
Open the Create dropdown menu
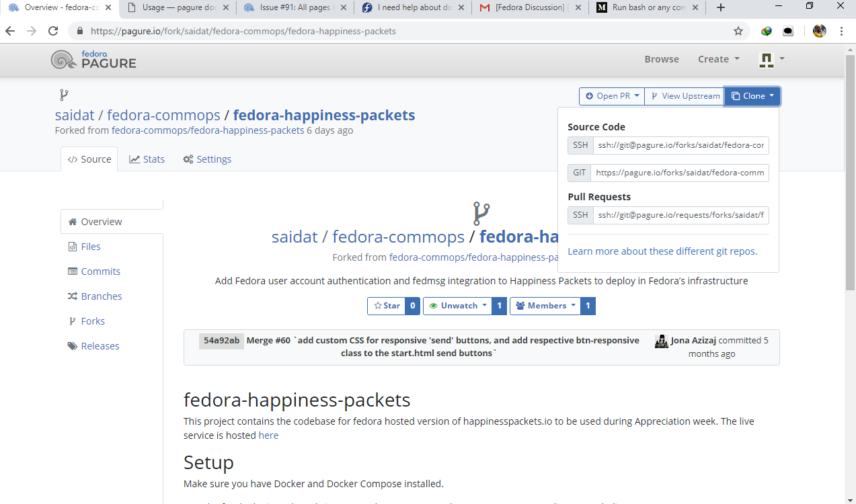point(718,59)
